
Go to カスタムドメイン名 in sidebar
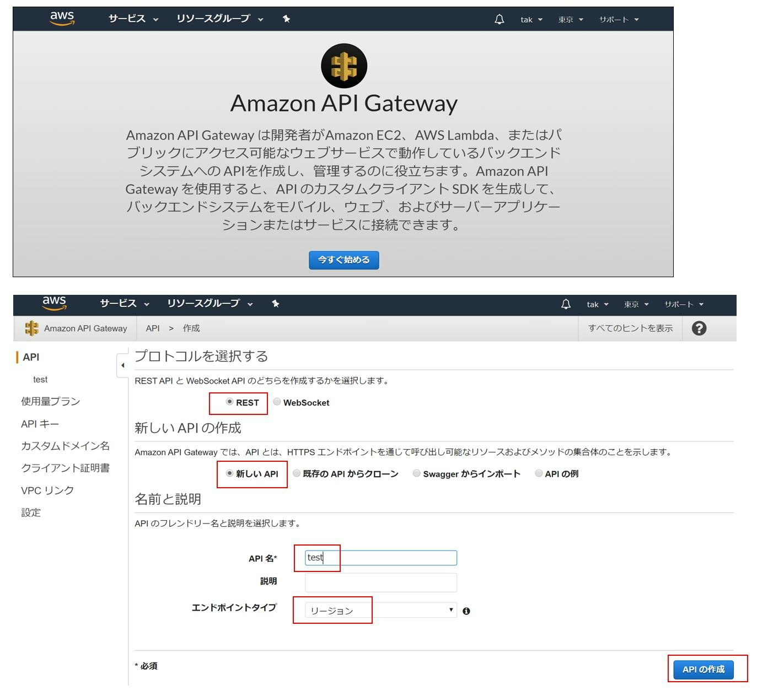pyautogui.click(x=65, y=446)
